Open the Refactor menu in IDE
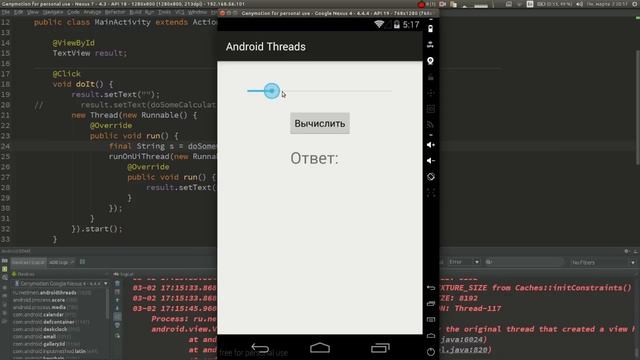The image size is (640, 360). coord(115,12)
